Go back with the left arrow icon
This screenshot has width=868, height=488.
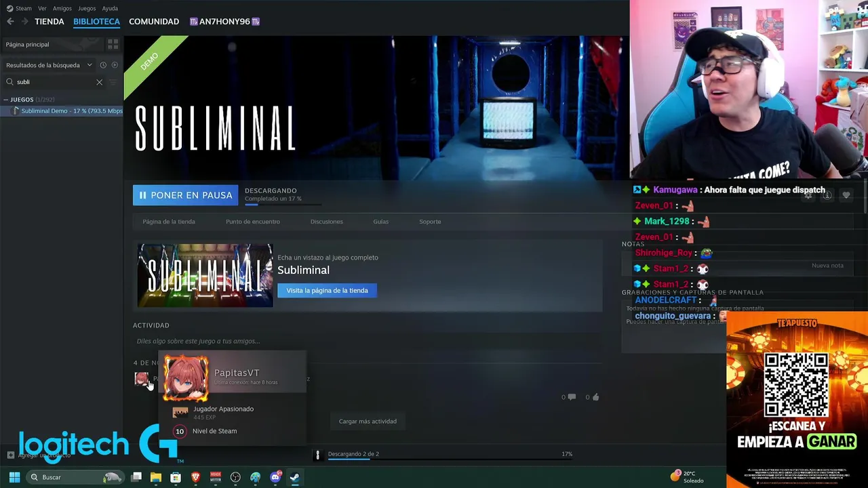tap(10, 22)
